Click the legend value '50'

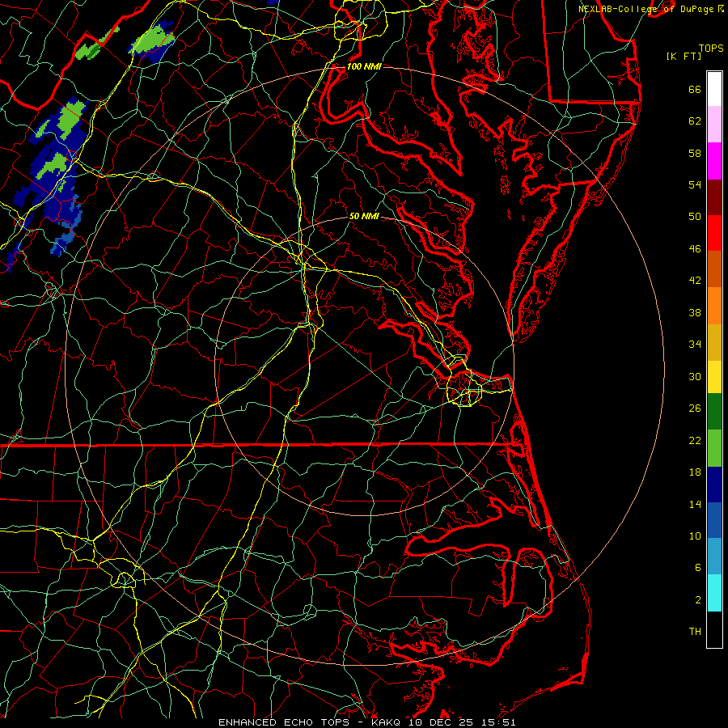pyautogui.click(x=695, y=217)
